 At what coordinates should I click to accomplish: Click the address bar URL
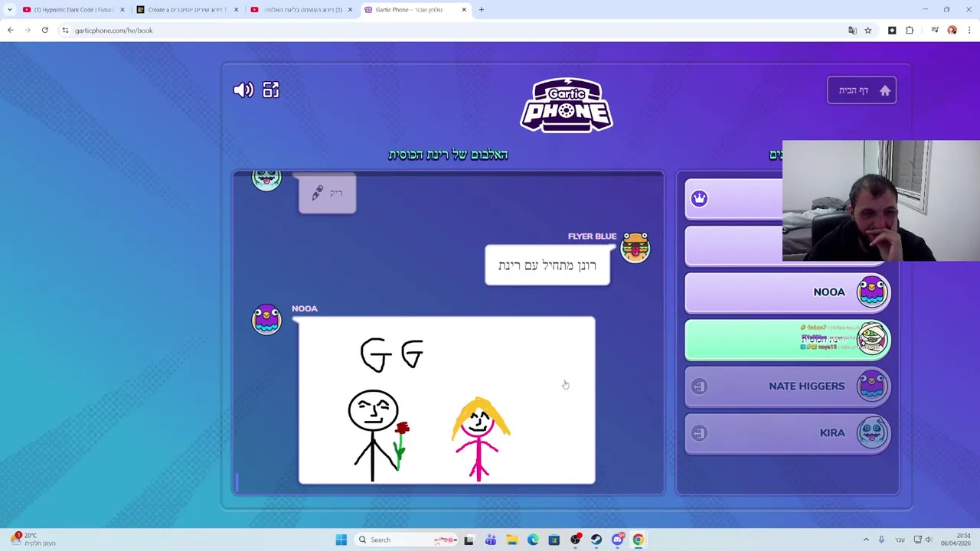tap(114, 31)
